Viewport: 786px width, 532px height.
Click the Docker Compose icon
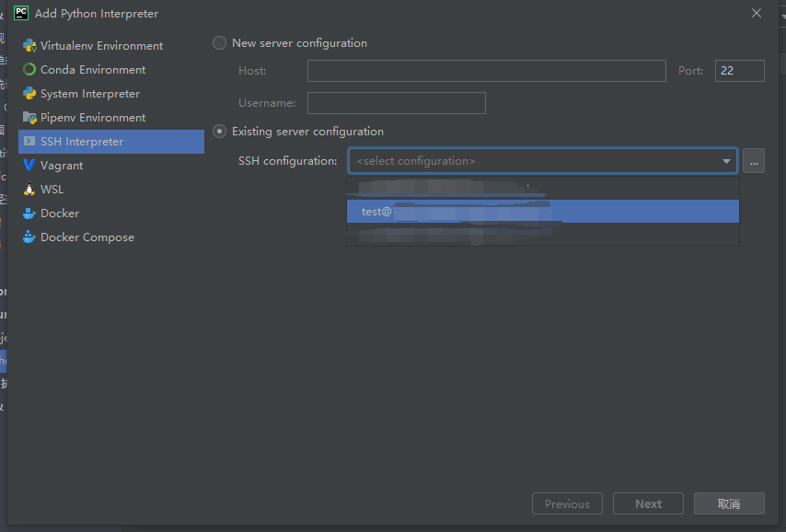[29, 237]
